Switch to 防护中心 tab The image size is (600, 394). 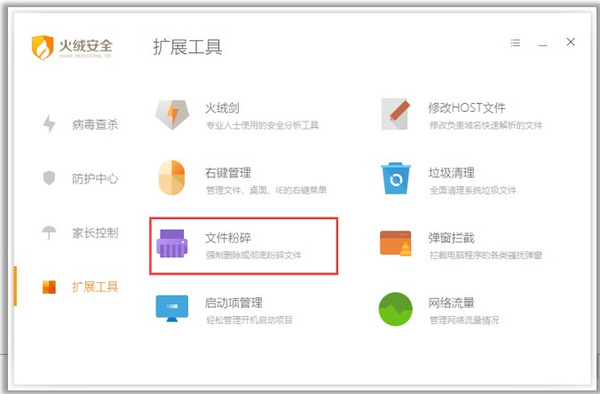(x=95, y=178)
